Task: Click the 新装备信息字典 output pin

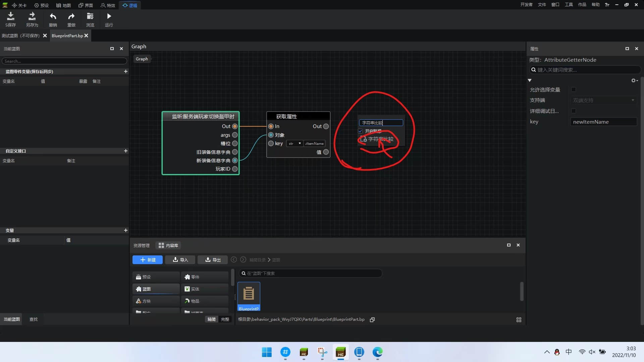Action: pos(235,161)
